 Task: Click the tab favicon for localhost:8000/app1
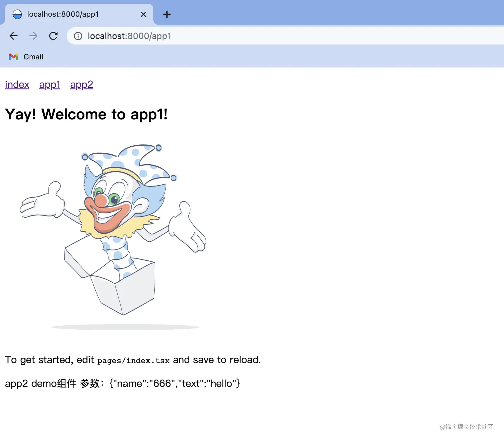pos(17,14)
